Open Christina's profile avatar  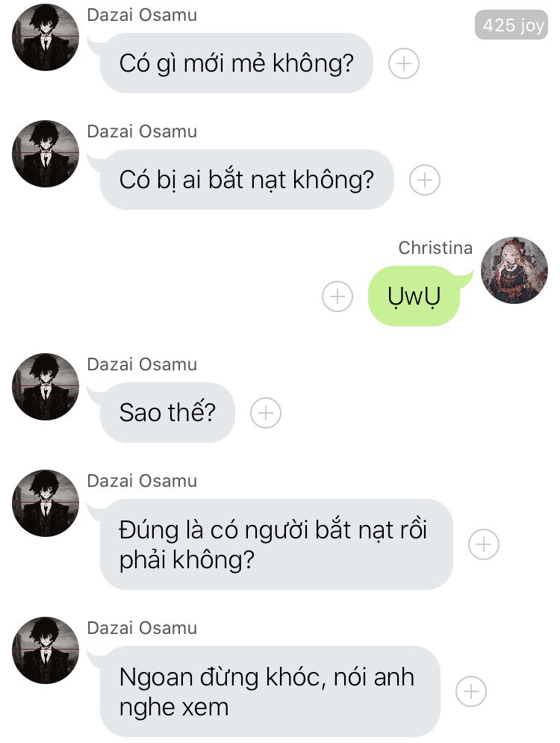[514, 270]
